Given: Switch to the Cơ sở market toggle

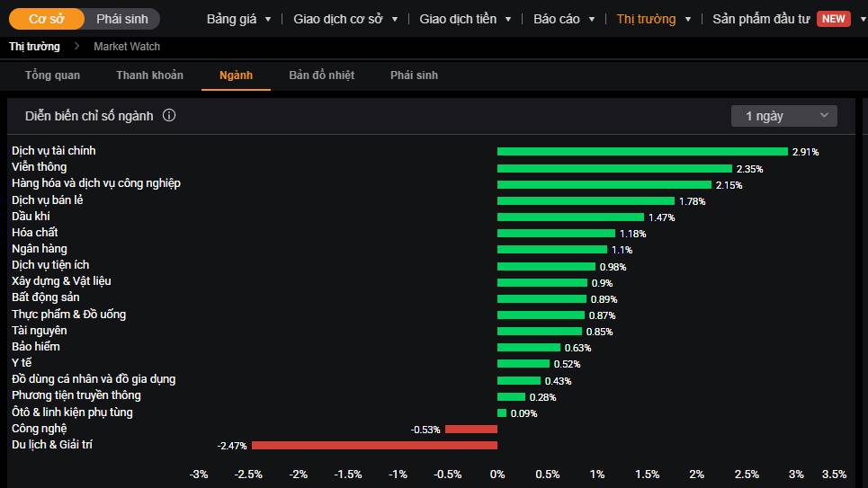Looking at the screenshot, I should (46, 19).
